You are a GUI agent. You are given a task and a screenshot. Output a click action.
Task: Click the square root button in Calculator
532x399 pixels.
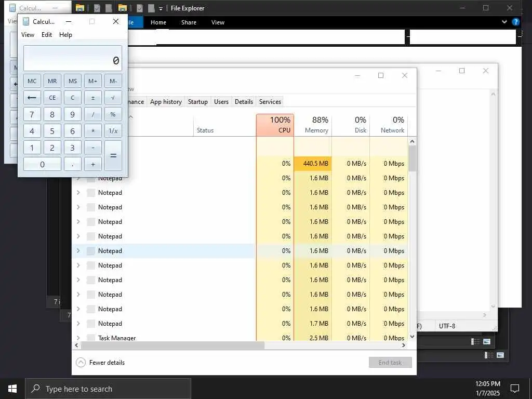coord(113,98)
